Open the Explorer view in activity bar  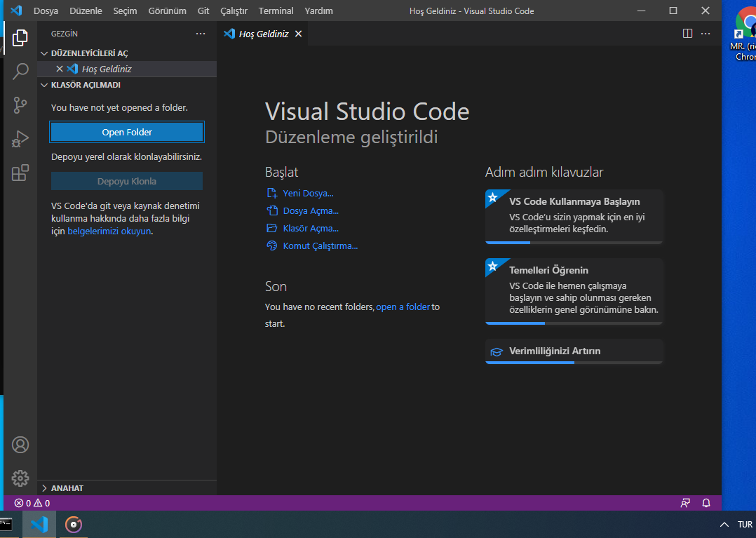pos(20,38)
